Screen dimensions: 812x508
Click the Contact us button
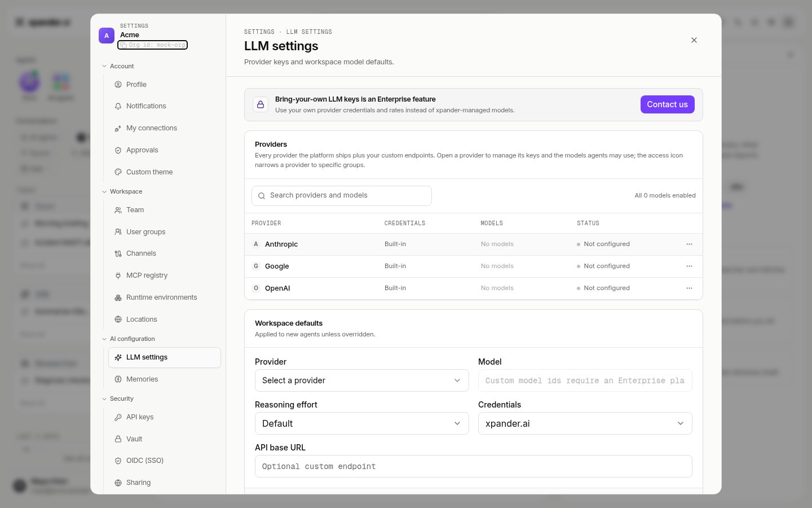click(668, 104)
